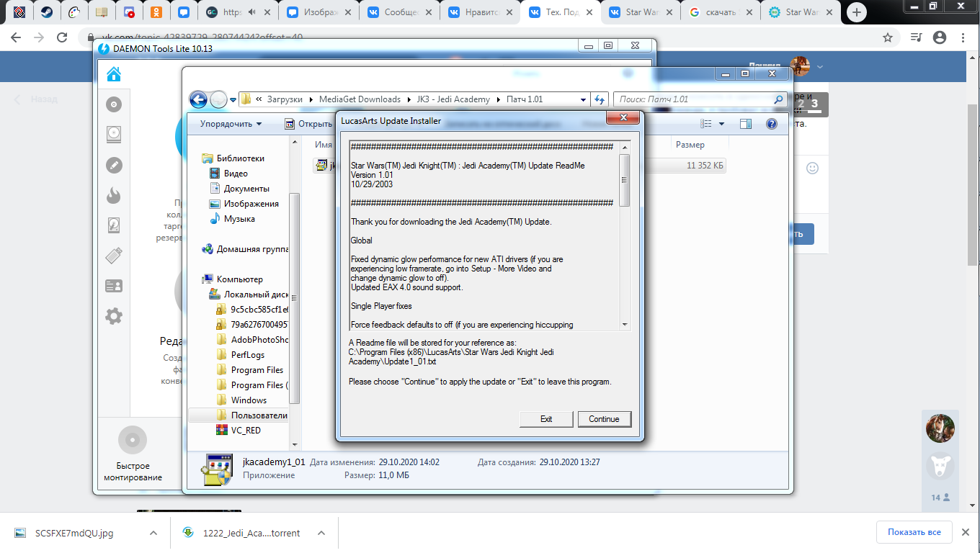
Task: Select Компьютер in the Explorer navigation tree
Action: [233, 279]
